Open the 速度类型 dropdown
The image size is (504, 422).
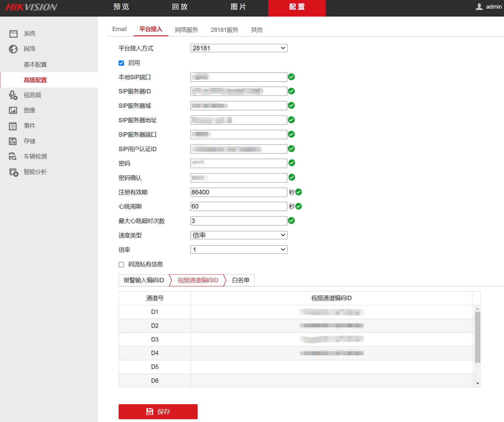click(x=239, y=235)
